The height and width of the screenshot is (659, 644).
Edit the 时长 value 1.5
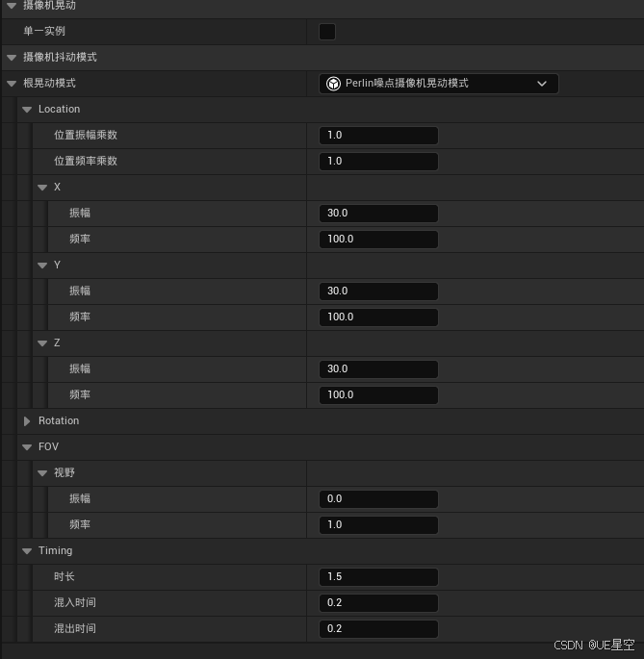[x=378, y=577]
